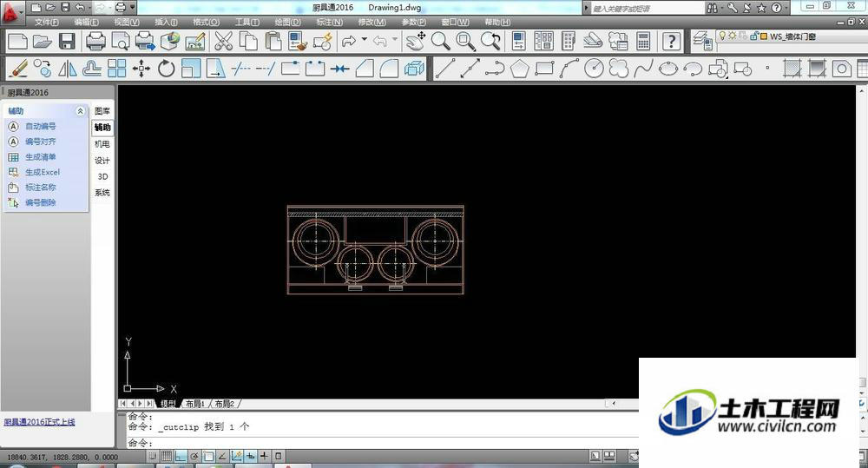This screenshot has height=468, width=868.
Task: Open the QuickCalc calculator icon
Action: [x=642, y=41]
